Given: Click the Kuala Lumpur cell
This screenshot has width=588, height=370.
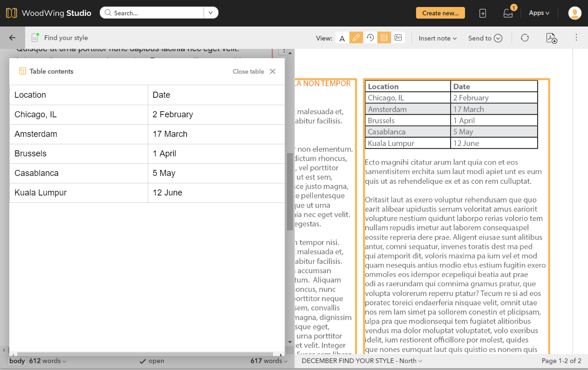Looking at the screenshot, I should coord(79,193).
